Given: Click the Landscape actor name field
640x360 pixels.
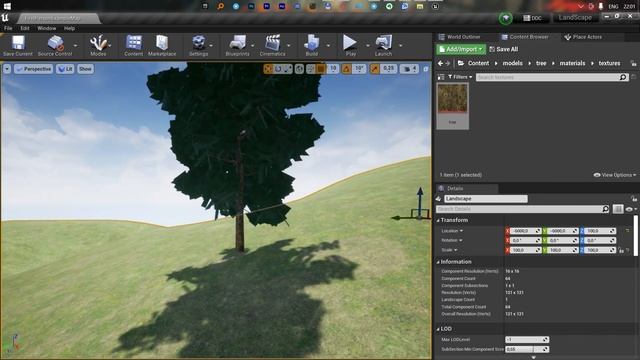Looking at the screenshot, I should 486,198.
